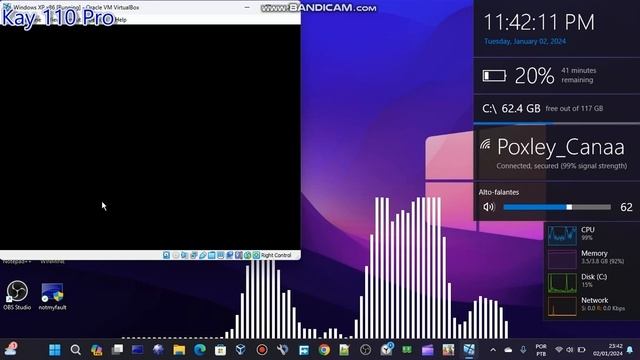Click the hard disk activity icon in VirtualBox status bar
The height and width of the screenshot is (360, 640).
[167, 255]
